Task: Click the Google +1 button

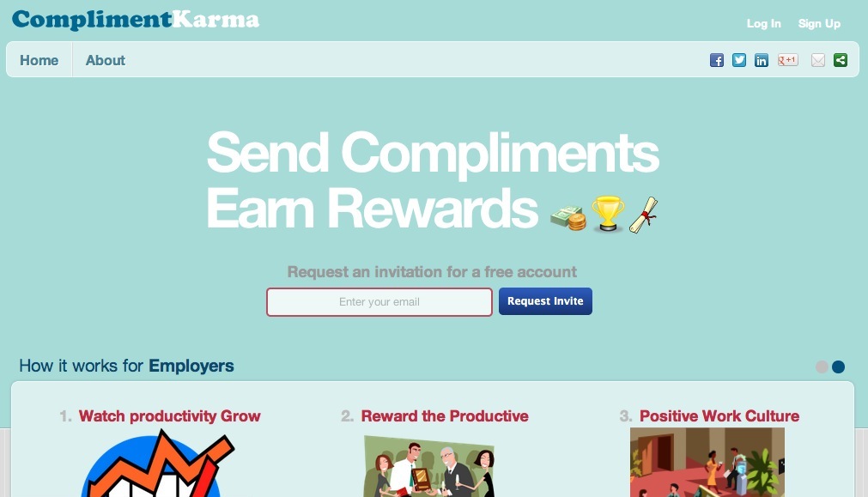Action: tap(788, 60)
